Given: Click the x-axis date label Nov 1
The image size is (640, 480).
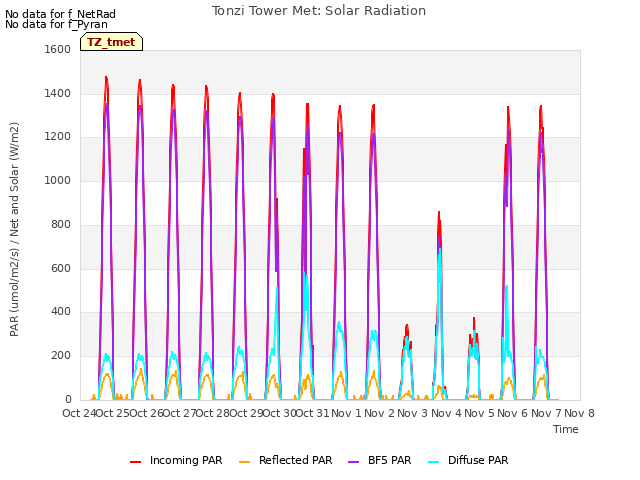Looking at the screenshot, I should 346,413.
